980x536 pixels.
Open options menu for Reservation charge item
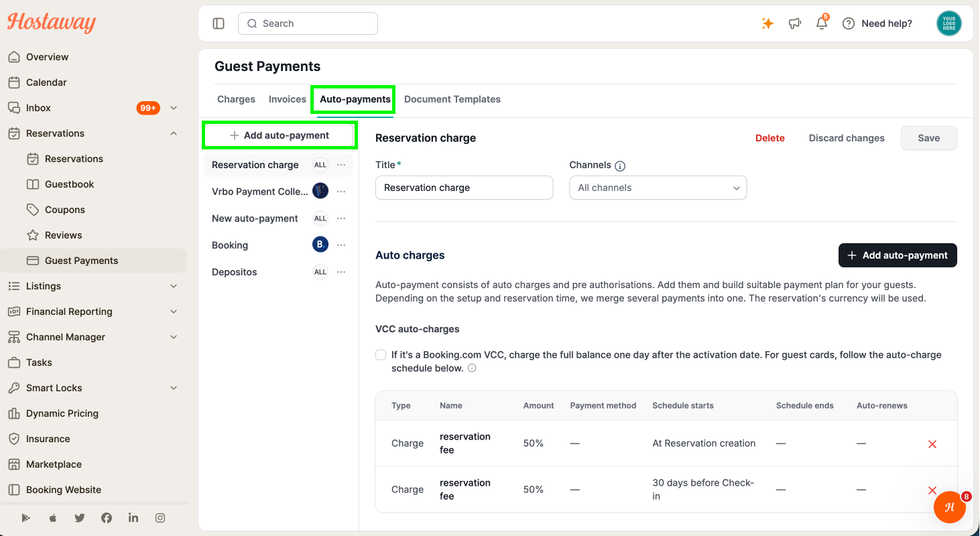click(341, 165)
